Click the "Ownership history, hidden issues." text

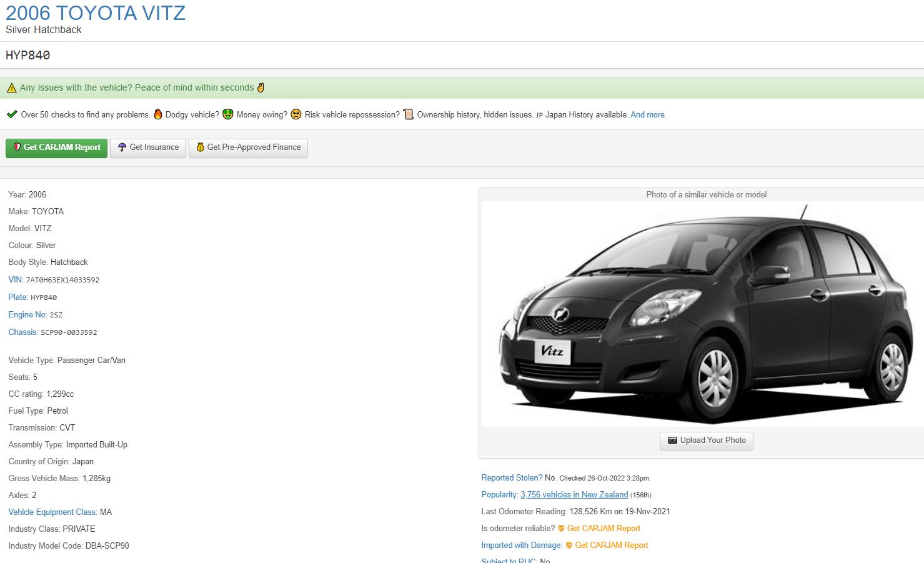coord(475,115)
